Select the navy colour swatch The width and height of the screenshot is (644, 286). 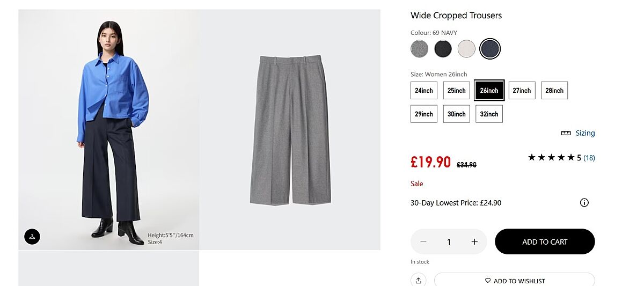pos(490,49)
